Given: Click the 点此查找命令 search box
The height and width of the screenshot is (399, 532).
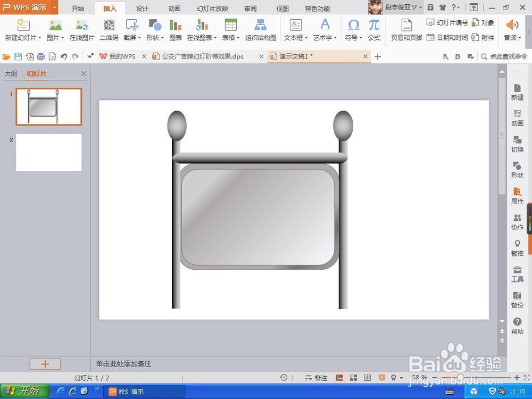Looking at the screenshot, I should pyautogui.click(x=504, y=57).
